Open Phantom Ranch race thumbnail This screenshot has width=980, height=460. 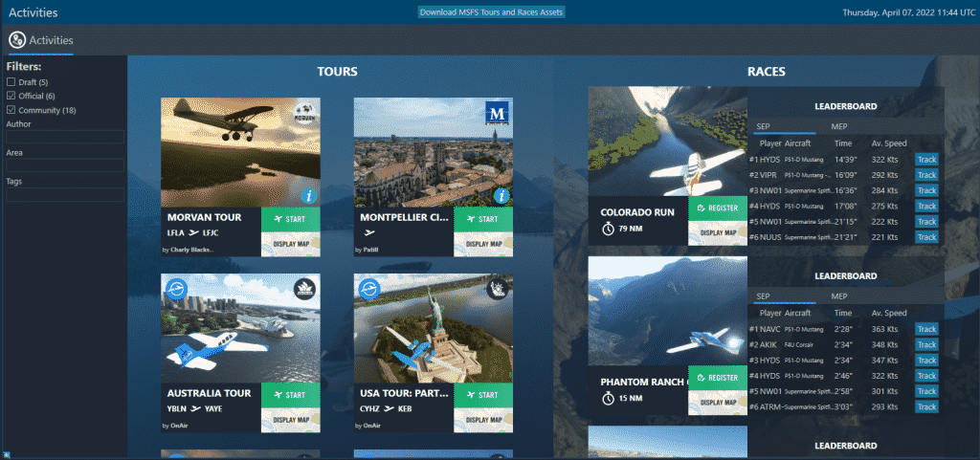[667, 312]
